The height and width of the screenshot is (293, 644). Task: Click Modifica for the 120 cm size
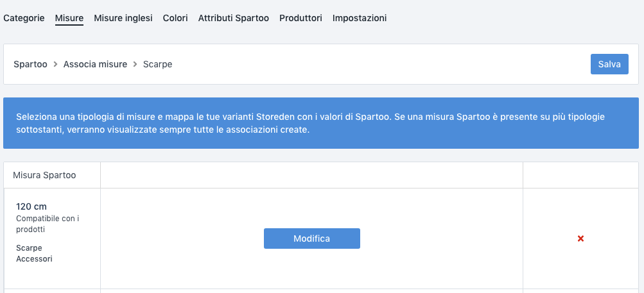311,239
